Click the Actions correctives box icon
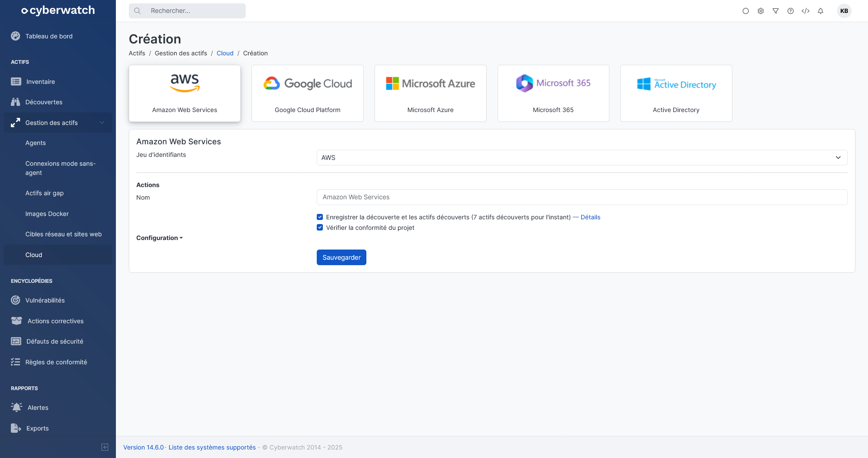868x458 pixels. point(16,321)
